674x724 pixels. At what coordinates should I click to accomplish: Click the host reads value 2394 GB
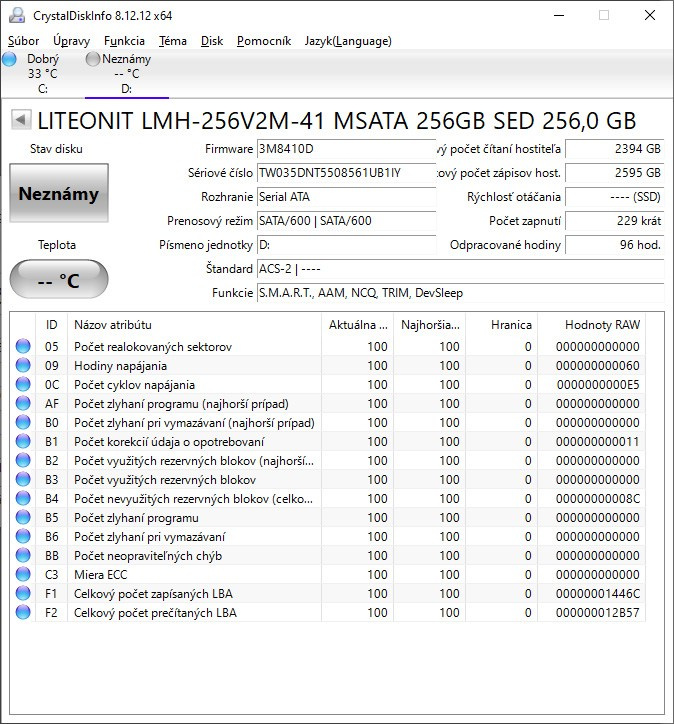[x=614, y=149]
